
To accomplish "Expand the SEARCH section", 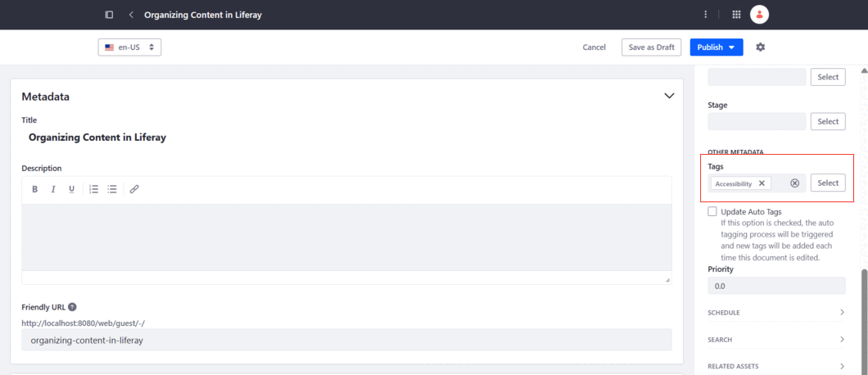I will tap(776, 340).
